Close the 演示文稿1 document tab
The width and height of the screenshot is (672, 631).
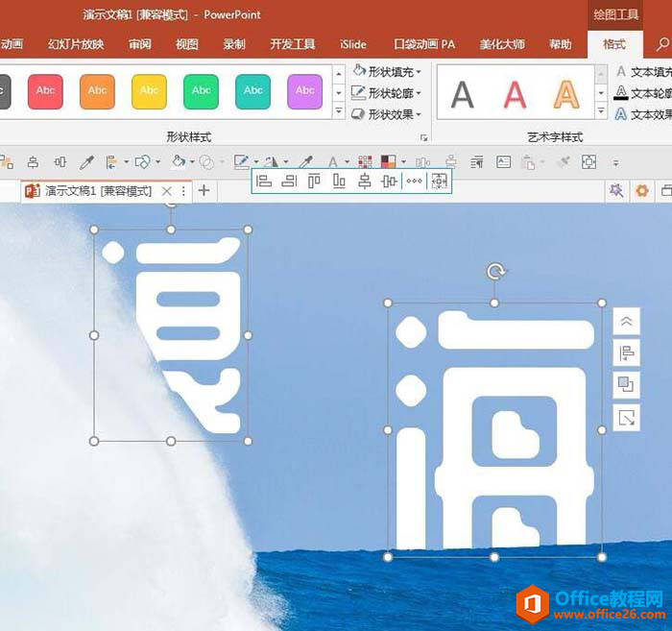[x=167, y=191]
